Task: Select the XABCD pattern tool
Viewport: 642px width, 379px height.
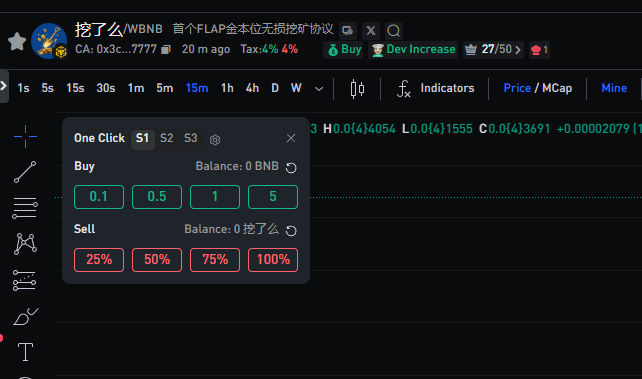Action: pyautogui.click(x=25, y=244)
